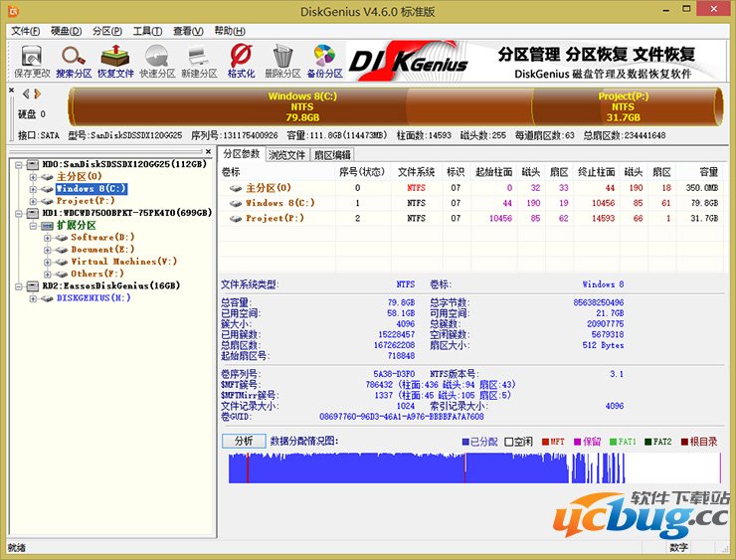The image size is (736, 560).
Task: Expand Windows 8(C:) node in tree
Action: pyautogui.click(x=33, y=189)
